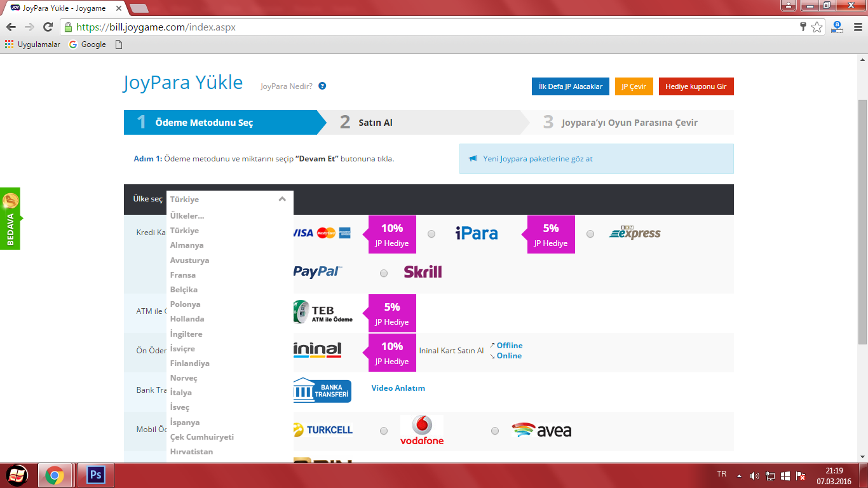Open Yeni Joypara paketlerine göz at link
This screenshot has width=868, height=488.
click(x=538, y=159)
